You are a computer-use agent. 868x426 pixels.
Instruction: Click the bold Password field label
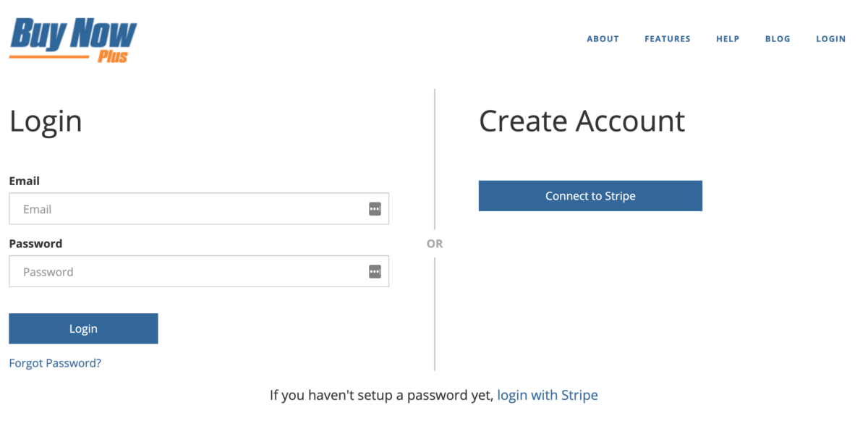(35, 244)
